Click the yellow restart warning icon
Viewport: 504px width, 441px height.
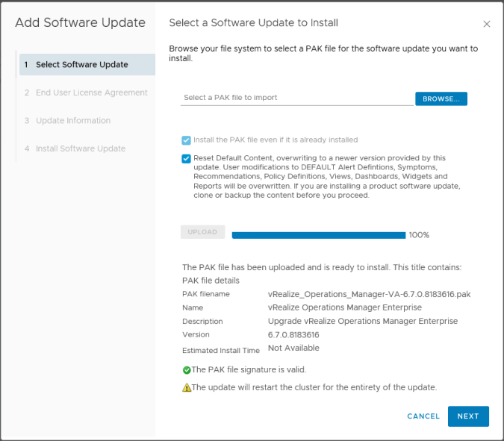pyautogui.click(x=187, y=387)
